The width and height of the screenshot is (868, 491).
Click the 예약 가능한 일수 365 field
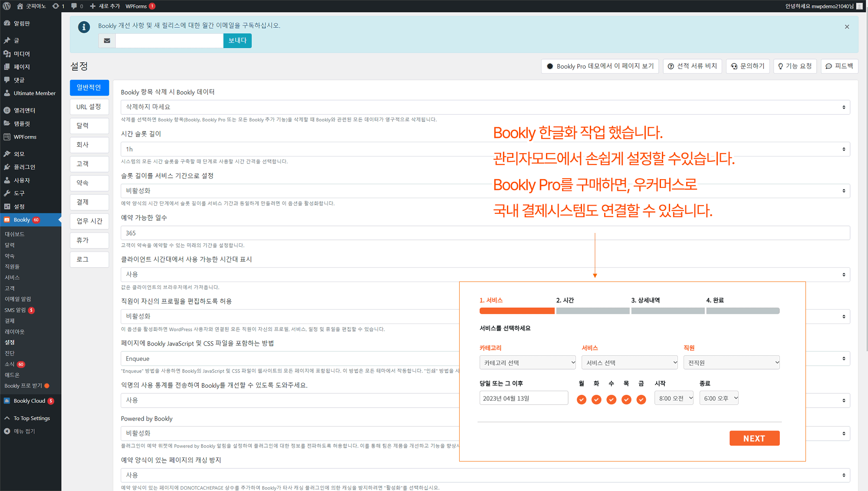pyautogui.click(x=485, y=233)
